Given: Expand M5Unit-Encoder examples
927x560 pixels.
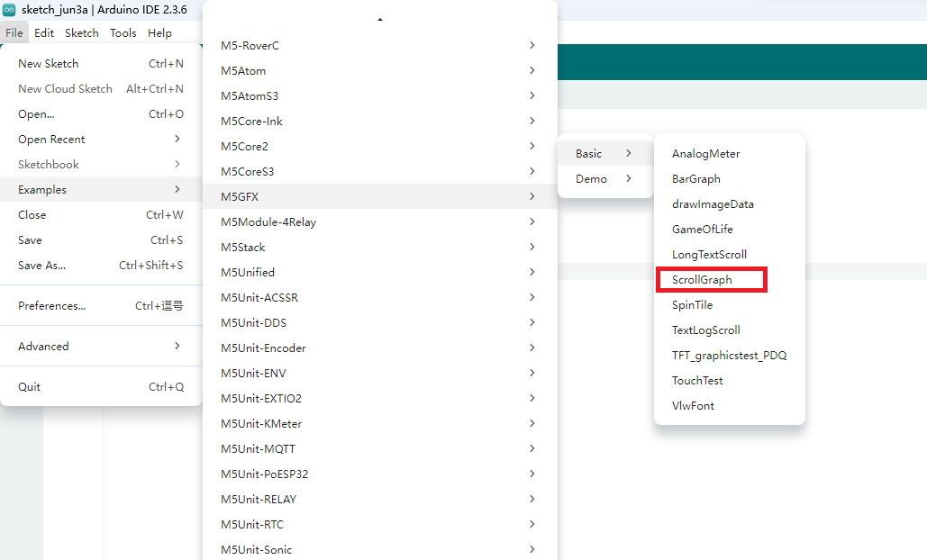Looking at the screenshot, I should point(380,348).
